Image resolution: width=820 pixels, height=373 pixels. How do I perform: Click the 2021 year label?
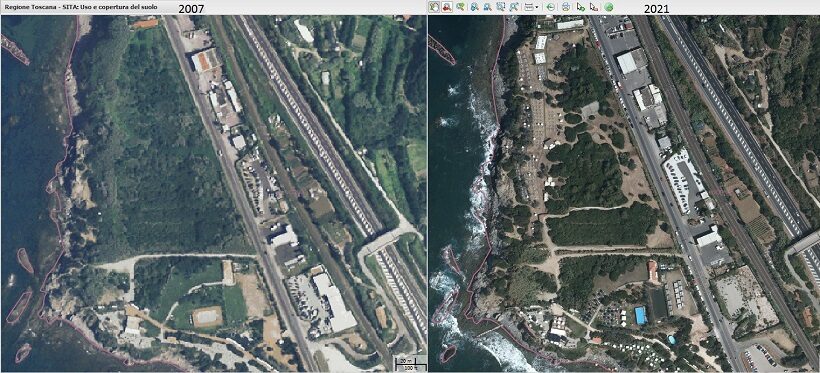tap(657, 8)
